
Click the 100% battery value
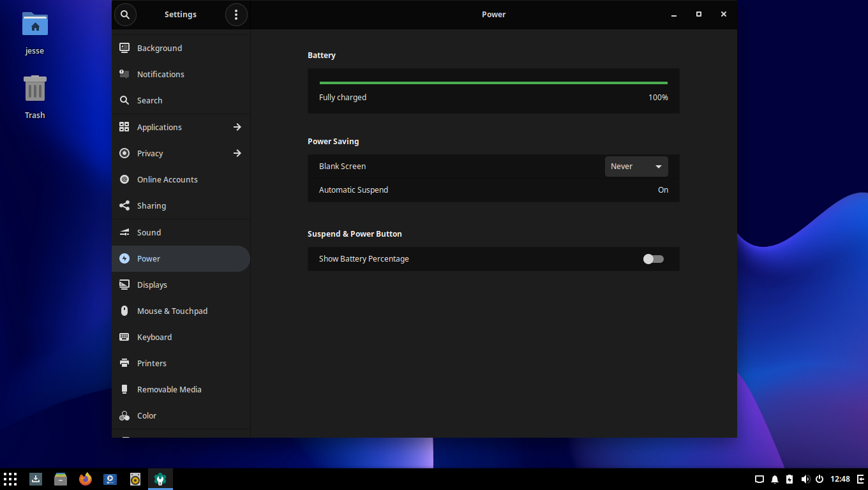click(x=658, y=98)
